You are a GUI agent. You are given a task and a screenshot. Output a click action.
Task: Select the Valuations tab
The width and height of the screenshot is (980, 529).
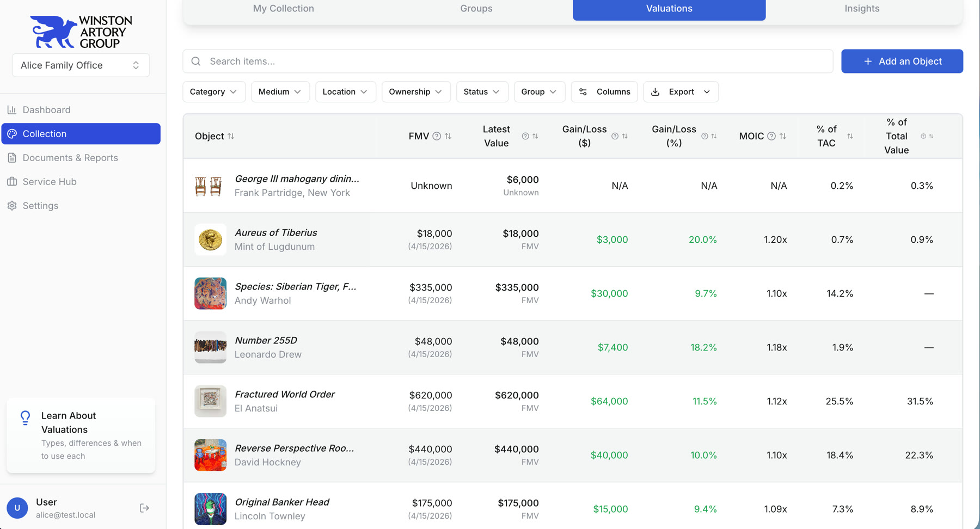pos(669,9)
